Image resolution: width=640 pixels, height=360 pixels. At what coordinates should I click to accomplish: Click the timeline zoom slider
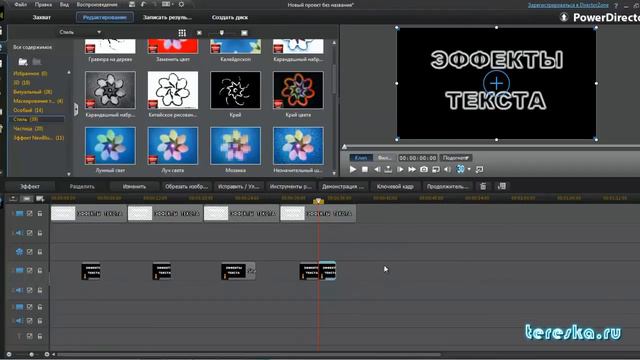click(31, 354)
